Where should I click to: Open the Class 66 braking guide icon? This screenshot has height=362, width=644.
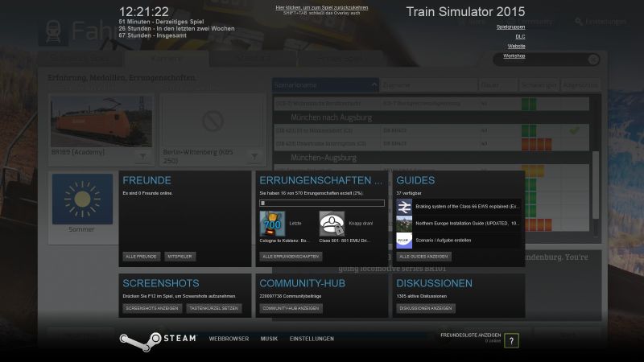pos(404,207)
